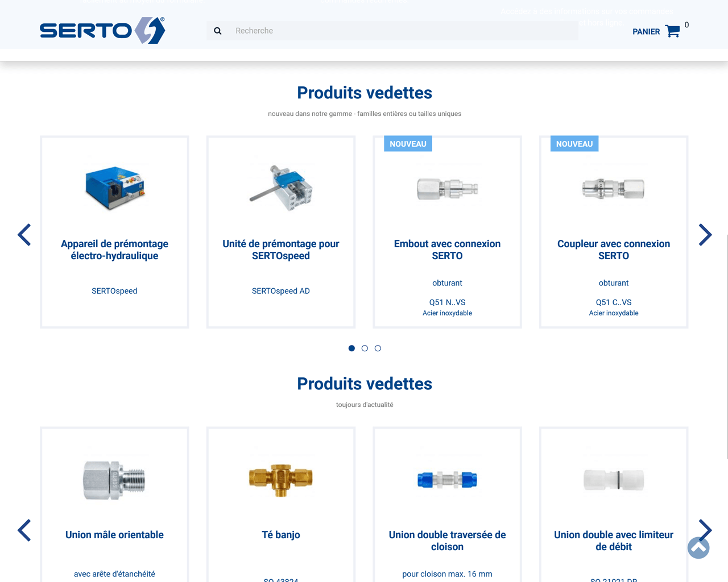This screenshot has width=728, height=582.
Task: Show next items in first carousel
Action: (x=705, y=235)
